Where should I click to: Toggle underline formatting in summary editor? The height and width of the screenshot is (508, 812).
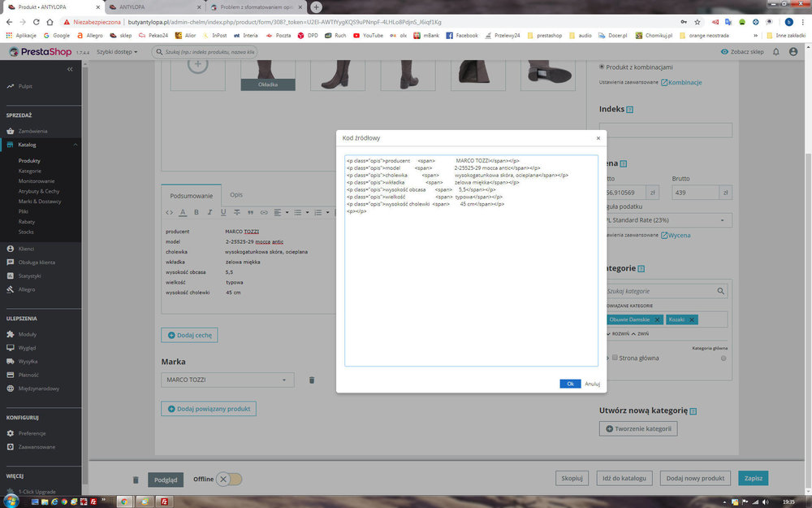223,212
